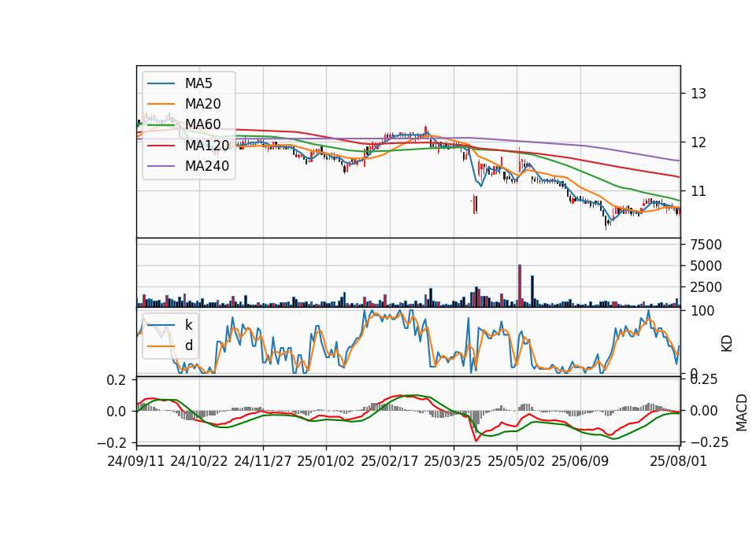The height and width of the screenshot is (543, 756).
Task: Click the red MACD line's lowest dip
Action: coord(476,440)
